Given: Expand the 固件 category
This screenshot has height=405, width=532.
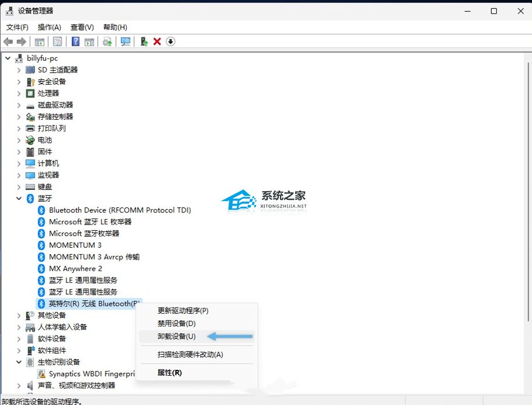Looking at the screenshot, I should [19, 152].
